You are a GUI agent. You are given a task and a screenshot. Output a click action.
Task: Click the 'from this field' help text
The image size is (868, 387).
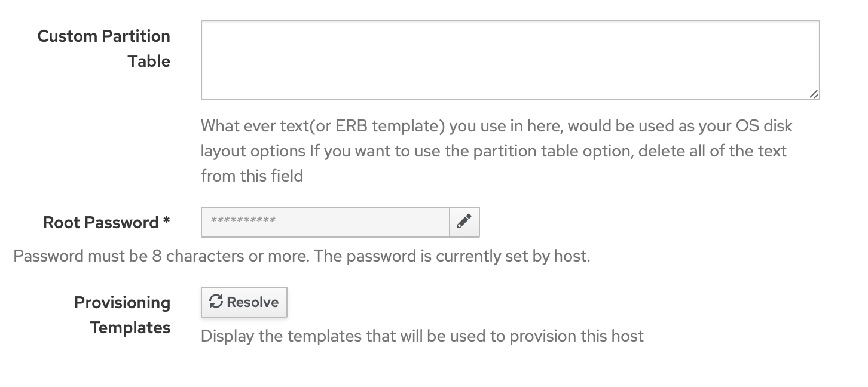coord(252,176)
